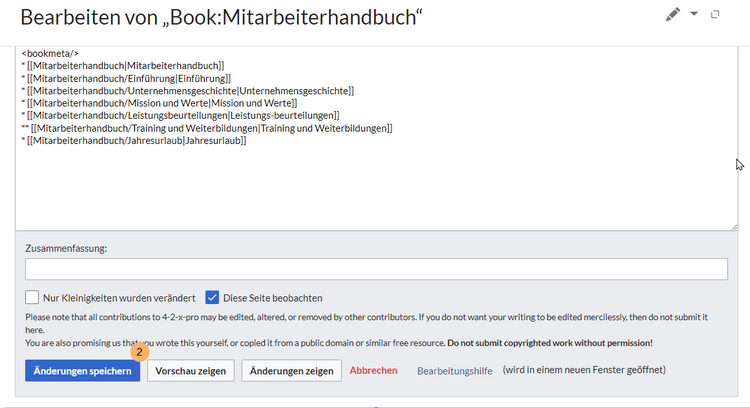The height and width of the screenshot is (408, 750).
Task: Click the fullscreen expand icon
Action: tap(715, 14)
